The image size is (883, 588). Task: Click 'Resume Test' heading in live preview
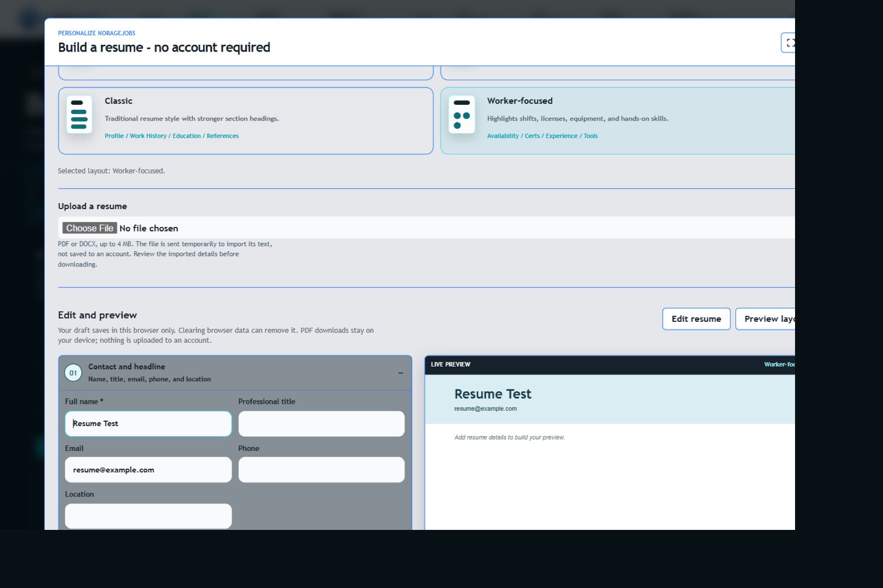point(492,394)
